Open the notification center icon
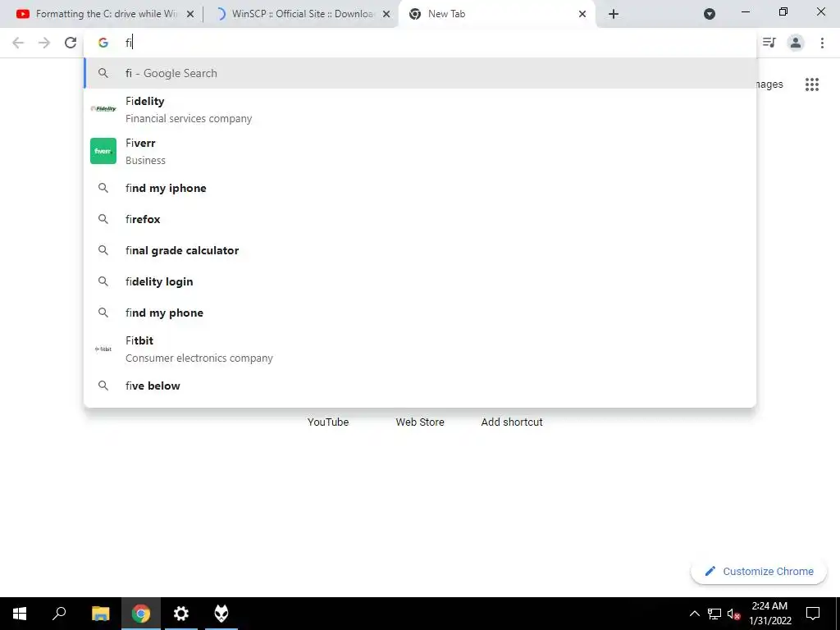Screen dimensions: 840x630 tap(813, 614)
